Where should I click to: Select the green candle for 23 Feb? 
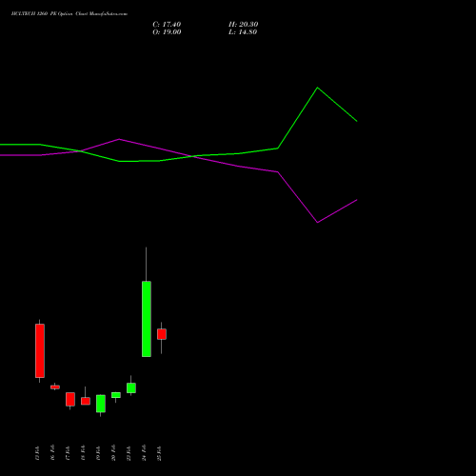(x=131, y=387)
